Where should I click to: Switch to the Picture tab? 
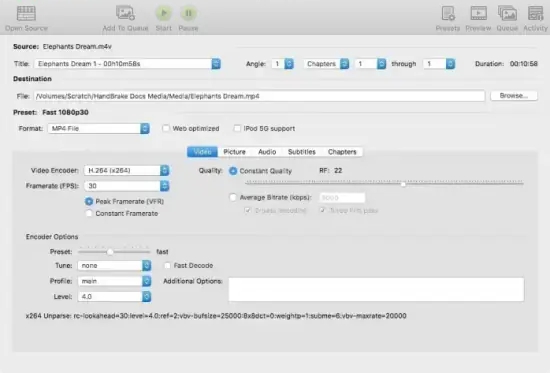234,152
